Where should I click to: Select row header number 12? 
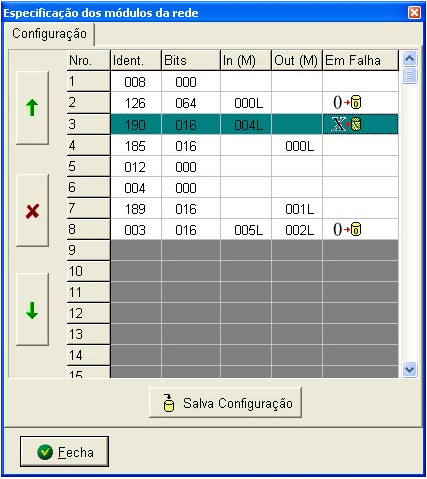tap(88, 313)
